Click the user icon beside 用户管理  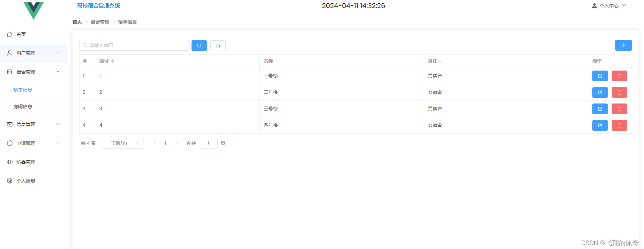[10, 53]
